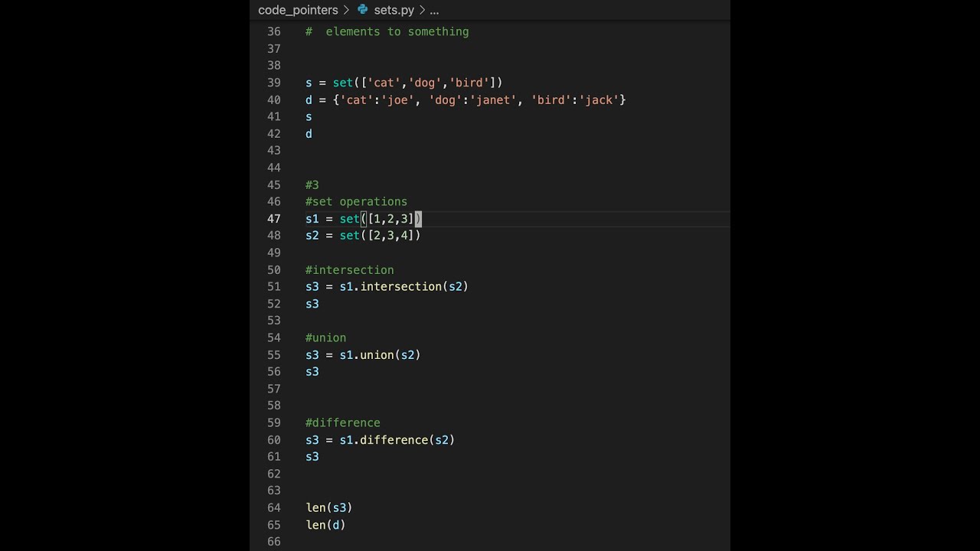This screenshot has height=551, width=980.
Task: Click "s3 = s1.intersection(s2)" code line
Action: (x=387, y=286)
